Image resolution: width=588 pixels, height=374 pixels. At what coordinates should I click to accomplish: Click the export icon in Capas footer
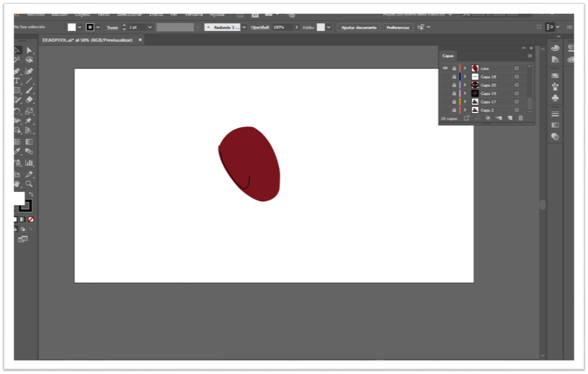coord(467,118)
